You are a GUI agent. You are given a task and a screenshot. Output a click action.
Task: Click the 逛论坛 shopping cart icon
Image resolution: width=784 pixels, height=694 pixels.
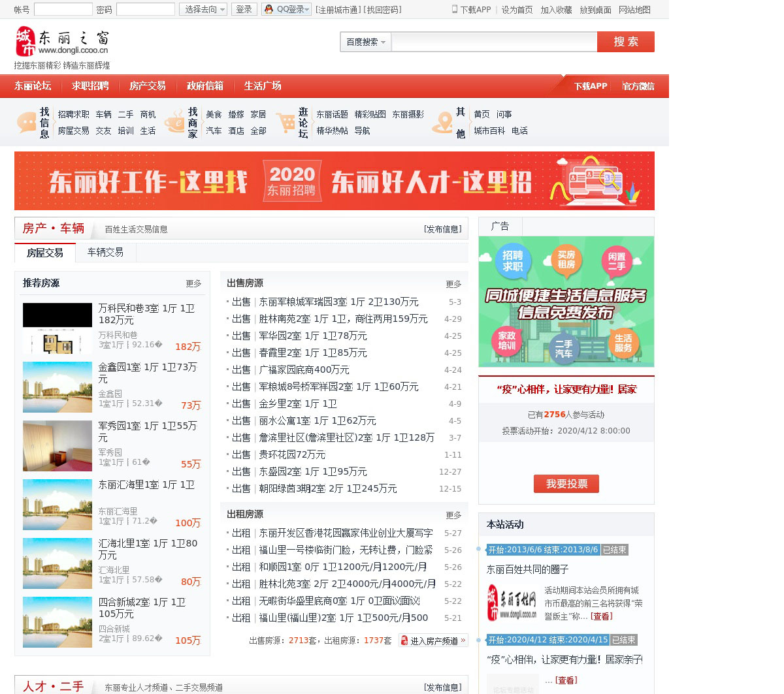(x=286, y=122)
